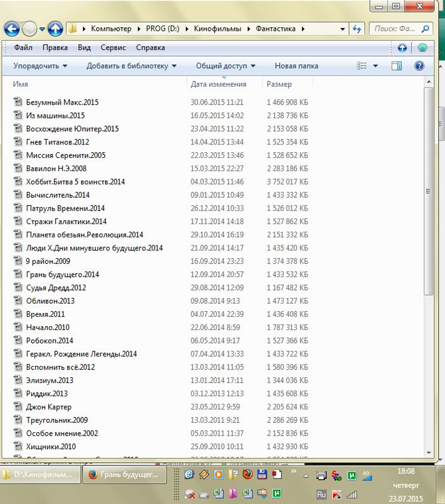The width and height of the screenshot is (445, 504).
Task: Click the floppy disk save icon in quick launch
Action: [262, 475]
